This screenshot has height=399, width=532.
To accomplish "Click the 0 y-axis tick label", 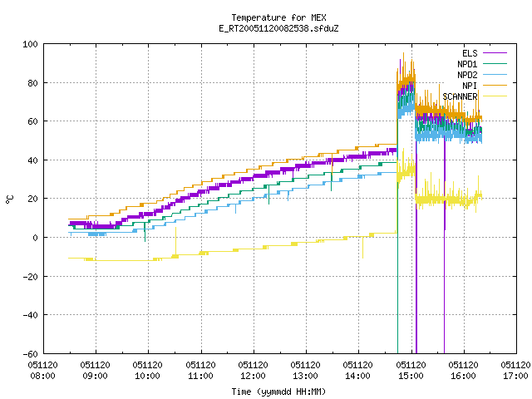I will point(35,238).
